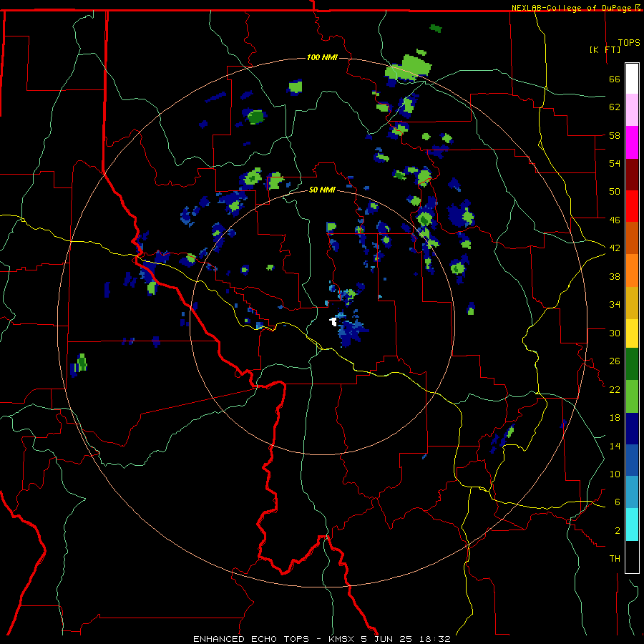
Task: Click 'ENHANCED ECHO TOPS' in the caption
Action: (251, 639)
